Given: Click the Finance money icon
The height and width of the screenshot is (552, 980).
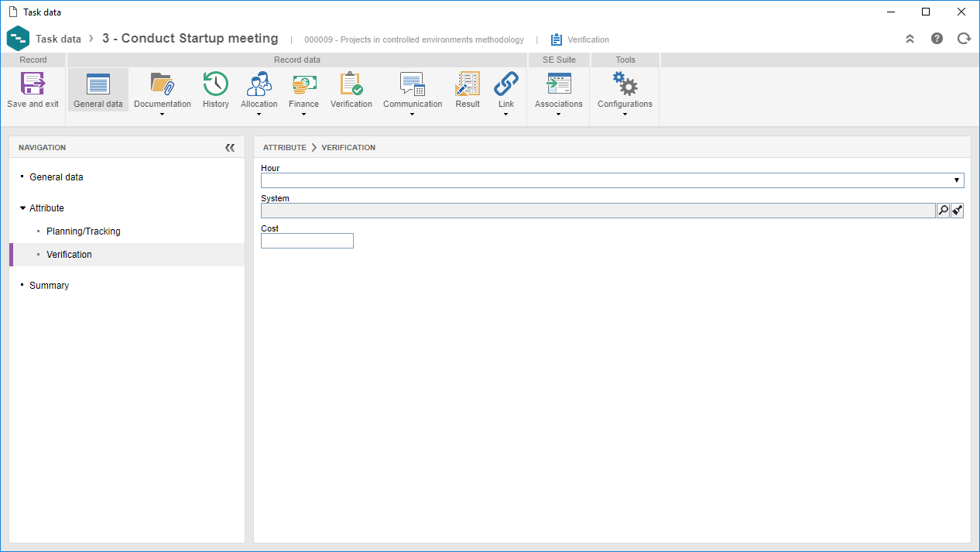Looking at the screenshot, I should point(304,84).
